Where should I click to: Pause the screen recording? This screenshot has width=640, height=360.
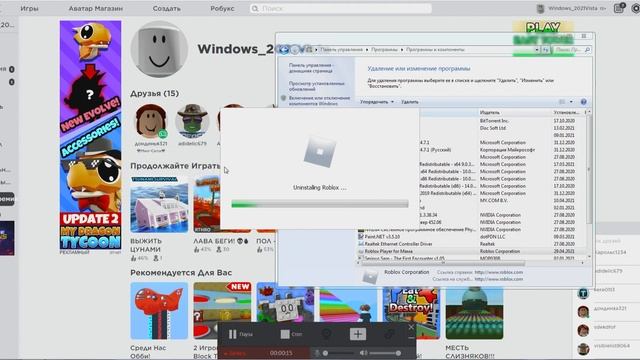click(241, 334)
